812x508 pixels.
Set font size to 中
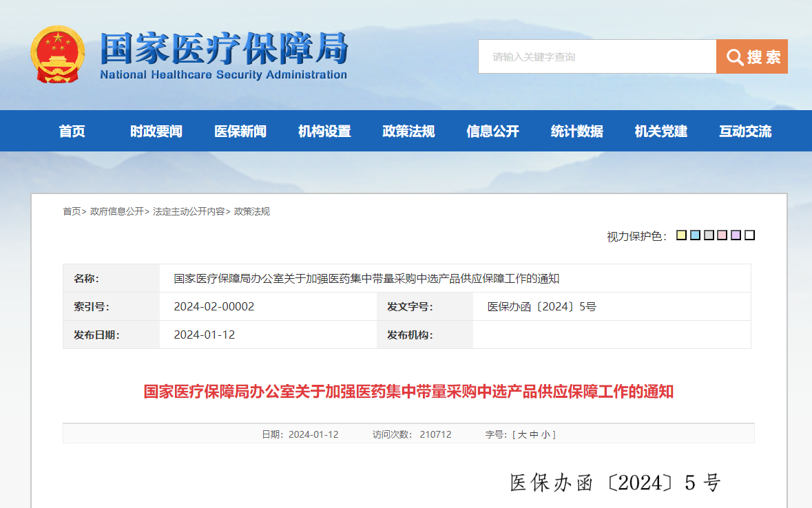pyautogui.click(x=534, y=434)
